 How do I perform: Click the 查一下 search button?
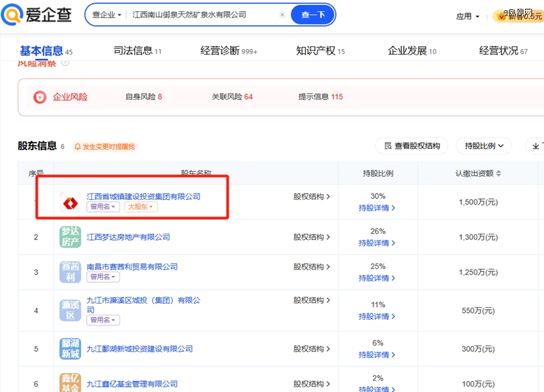click(x=313, y=14)
